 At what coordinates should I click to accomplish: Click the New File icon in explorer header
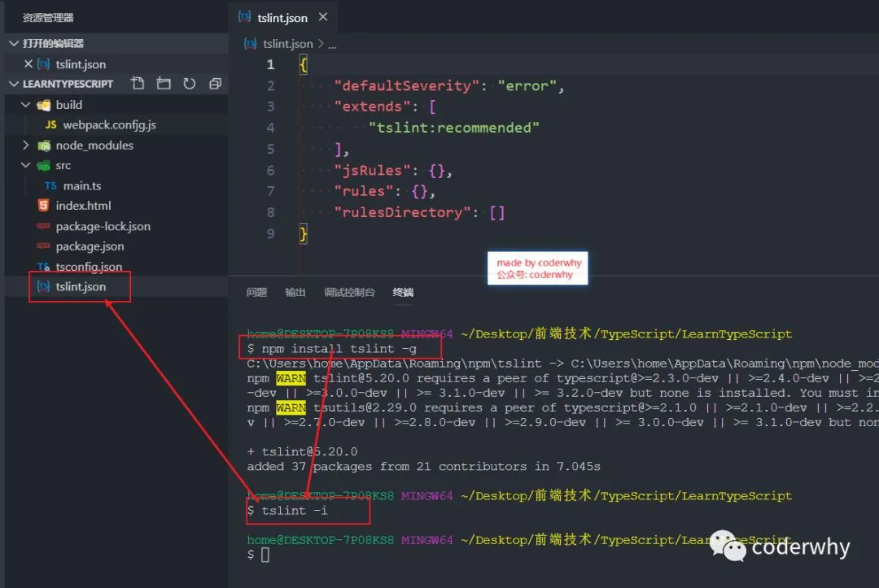(x=138, y=84)
